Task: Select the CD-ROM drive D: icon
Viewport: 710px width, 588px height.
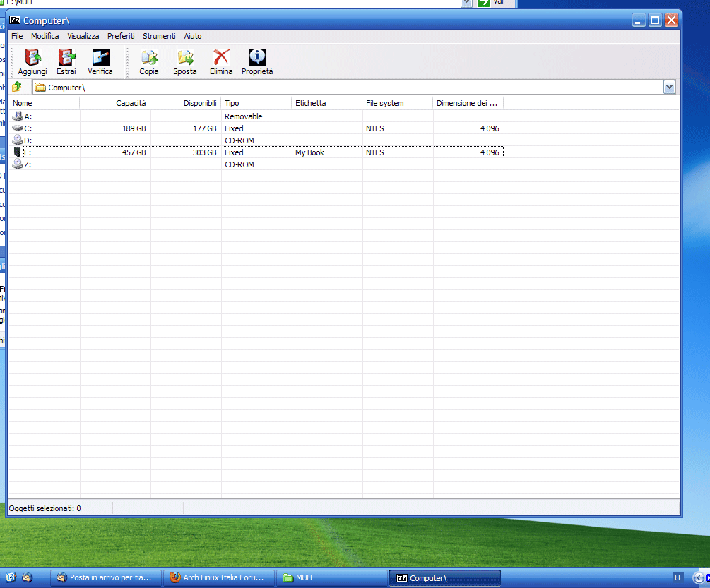Action: (18, 140)
